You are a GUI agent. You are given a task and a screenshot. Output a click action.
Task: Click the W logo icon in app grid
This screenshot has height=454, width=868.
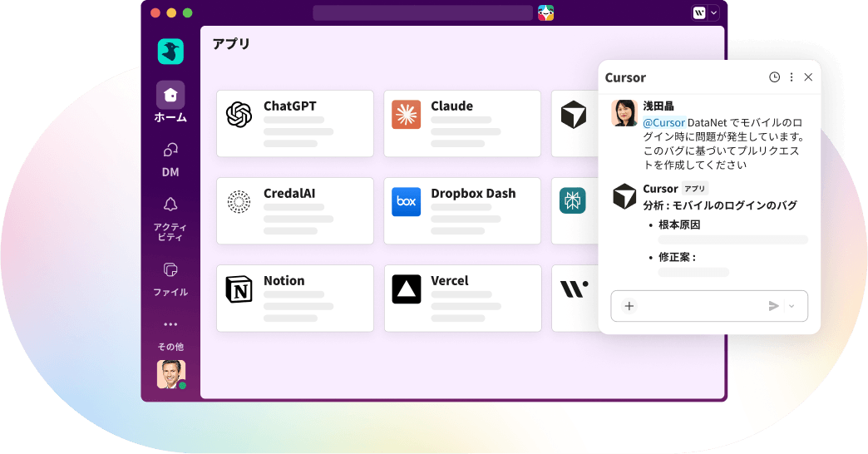(x=574, y=289)
